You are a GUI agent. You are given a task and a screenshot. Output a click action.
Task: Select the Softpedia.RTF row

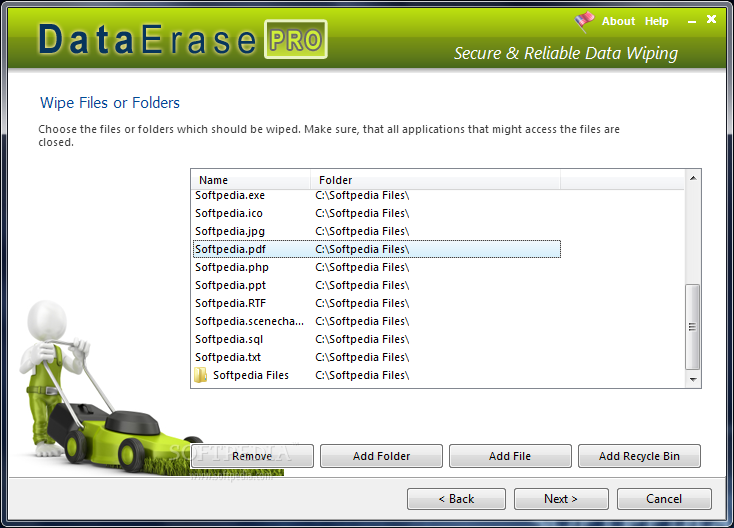click(x=377, y=303)
